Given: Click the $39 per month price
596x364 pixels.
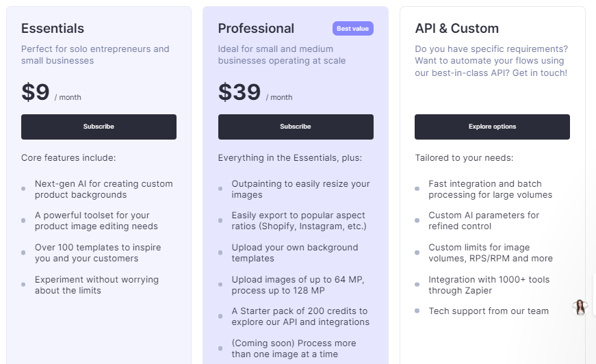Looking at the screenshot, I should (239, 92).
